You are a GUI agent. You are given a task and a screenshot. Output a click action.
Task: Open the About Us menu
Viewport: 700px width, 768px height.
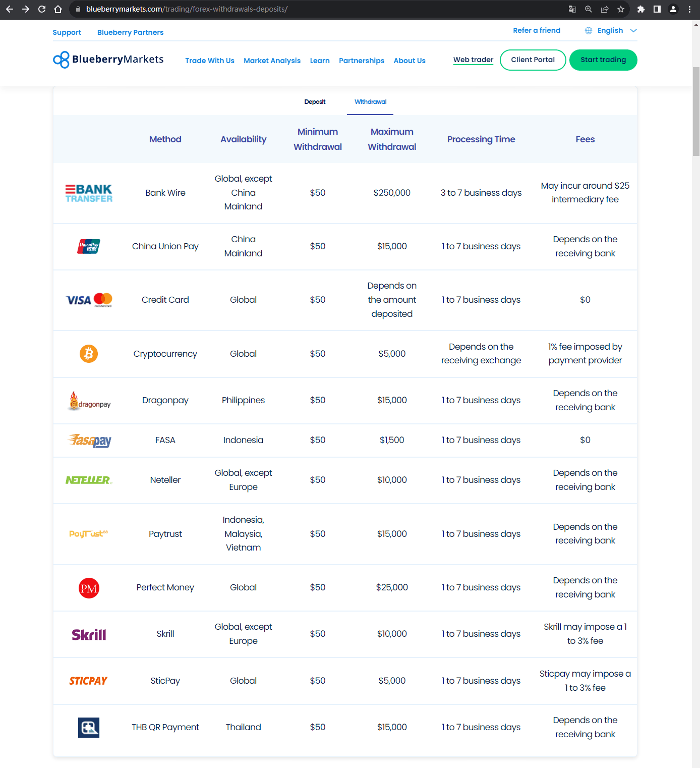tap(410, 61)
